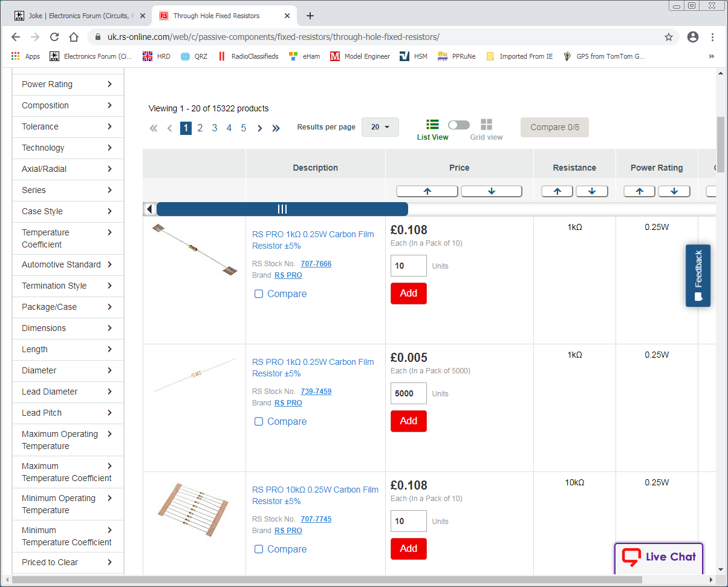
Task: Open the eHam bookmark
Action: pyautogui.click(x=305, y=56)
